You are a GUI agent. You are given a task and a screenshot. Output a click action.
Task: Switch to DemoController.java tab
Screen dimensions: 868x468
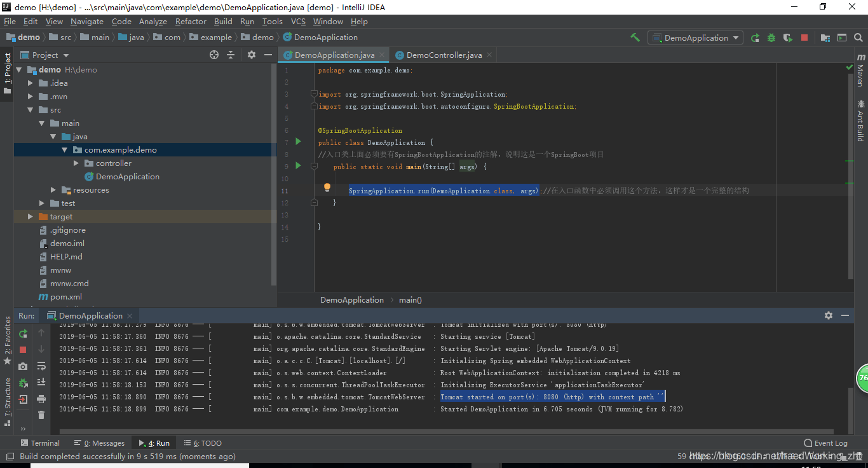coord(444,55)
